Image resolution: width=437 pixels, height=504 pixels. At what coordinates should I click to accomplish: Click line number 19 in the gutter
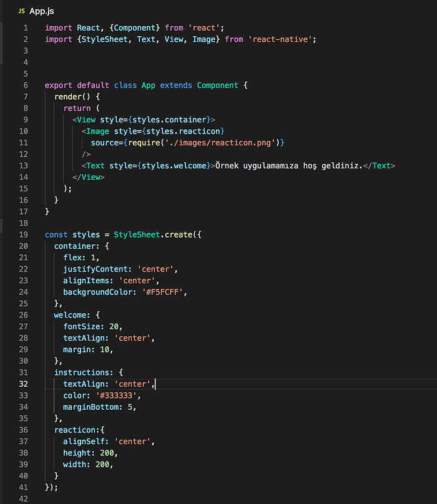tap(24, 235)
